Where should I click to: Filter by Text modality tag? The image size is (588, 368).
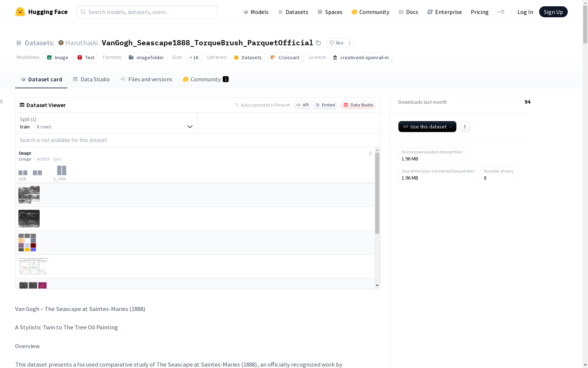click(86, 57)
